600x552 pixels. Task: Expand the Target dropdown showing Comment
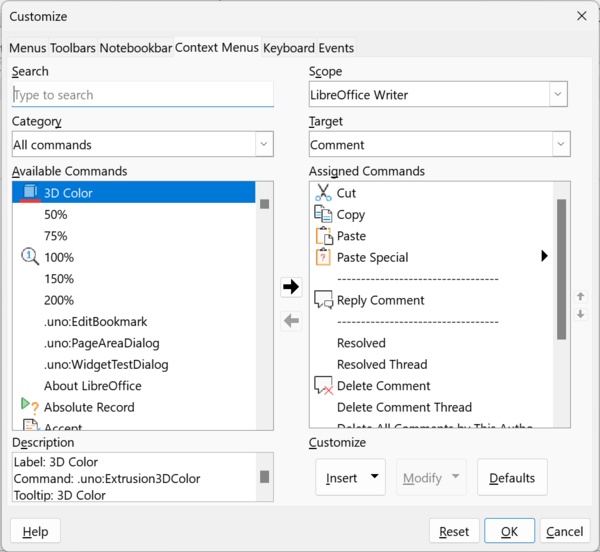558,145
